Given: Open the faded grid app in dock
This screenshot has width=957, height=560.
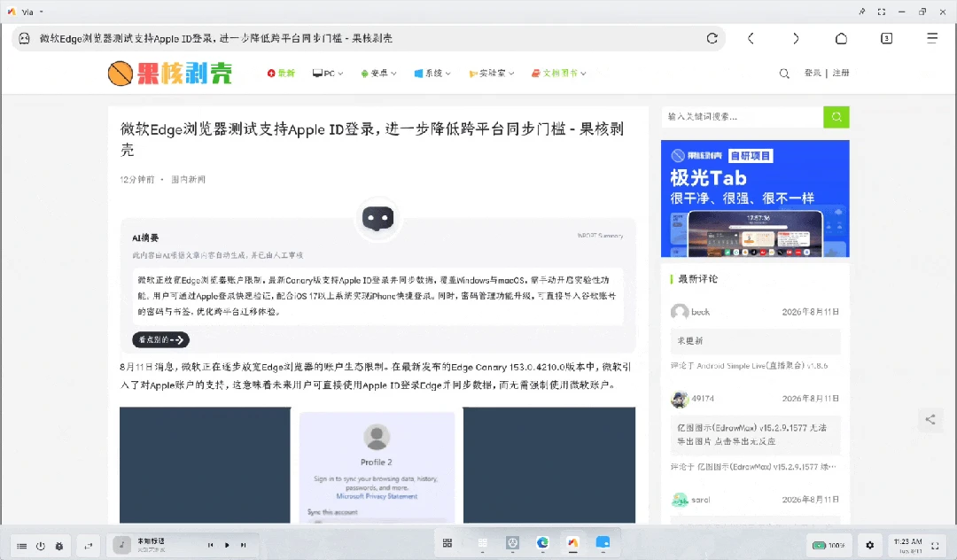Looking at the screenshot, I should [x=483, y=543].
